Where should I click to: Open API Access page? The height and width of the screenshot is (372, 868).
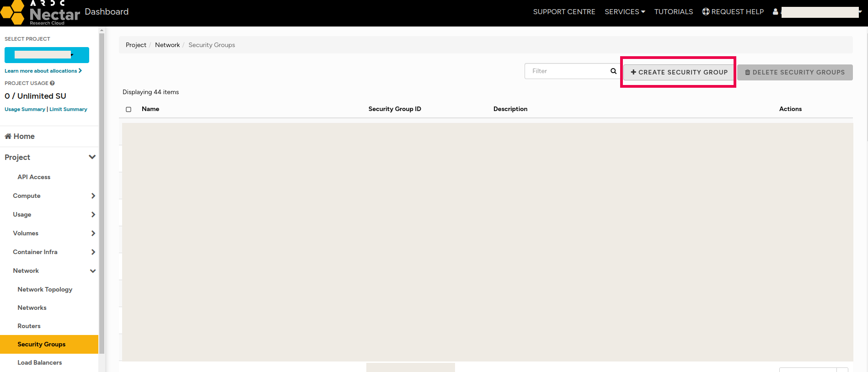pyautogui.click(x=34, y=177)
